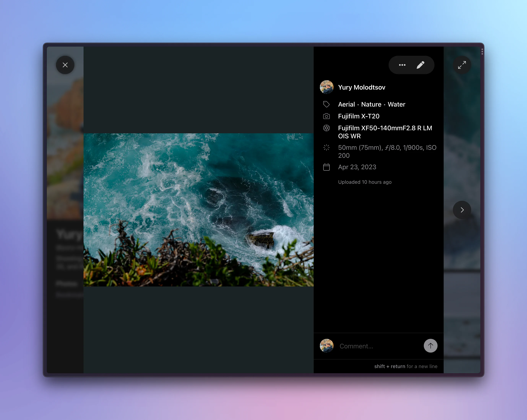527x420 pixels.
Task: Send comment with the up-arrow button
Action: [430, 346]
